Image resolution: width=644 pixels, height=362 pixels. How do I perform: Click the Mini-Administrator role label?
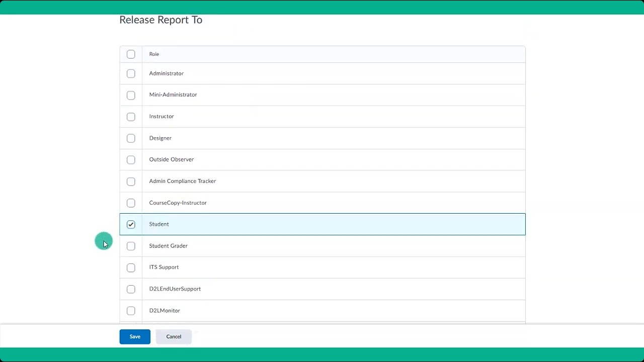[x=173, y=95]
